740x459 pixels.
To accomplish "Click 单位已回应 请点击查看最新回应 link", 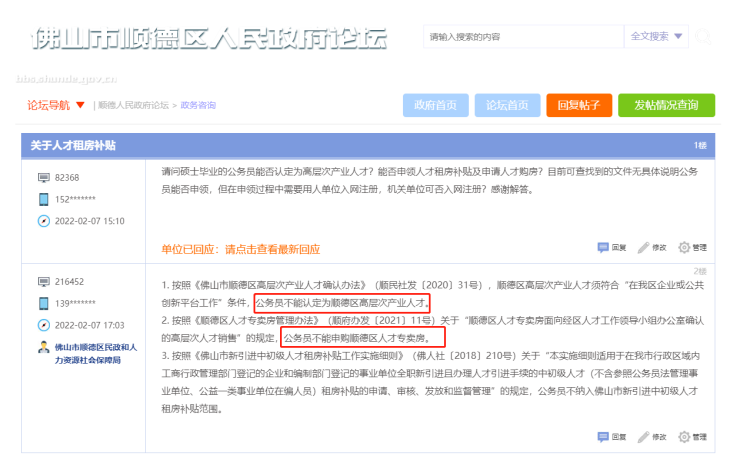I will [x=241, y=249].
